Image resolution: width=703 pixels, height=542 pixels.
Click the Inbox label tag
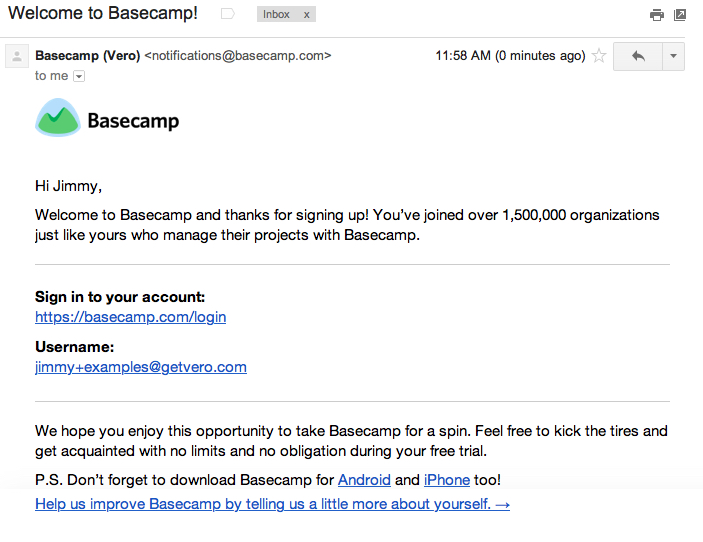point(276,15)
